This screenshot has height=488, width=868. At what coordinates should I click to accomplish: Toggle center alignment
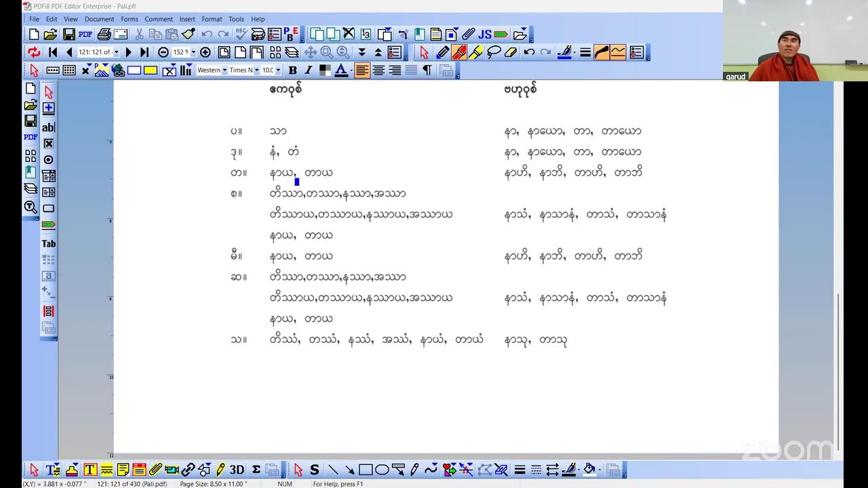[378, 70]
